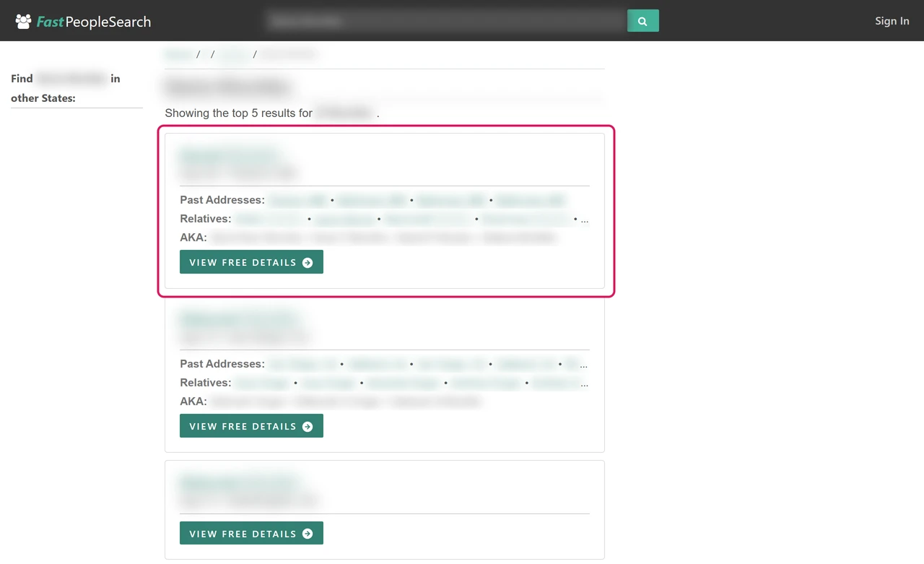Image resolution: width=924 pixels, height=564 pixels.
Task: Click the green magnifier search button
Action: [x=642, y=21]
